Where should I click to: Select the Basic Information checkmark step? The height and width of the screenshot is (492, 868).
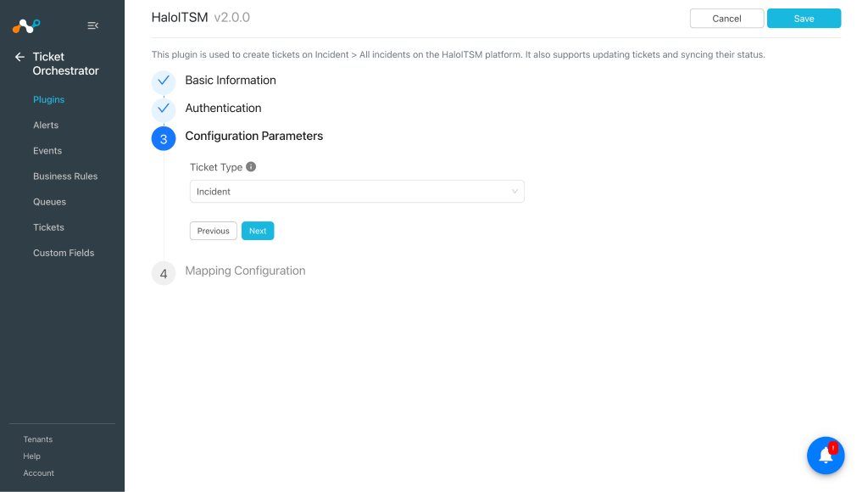tap(164, 81)
